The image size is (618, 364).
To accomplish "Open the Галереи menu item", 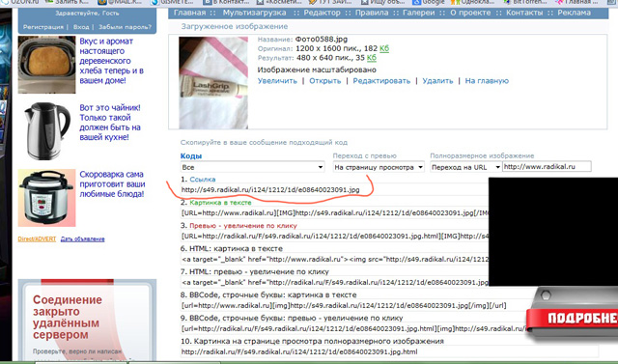I will pos(418,13).
